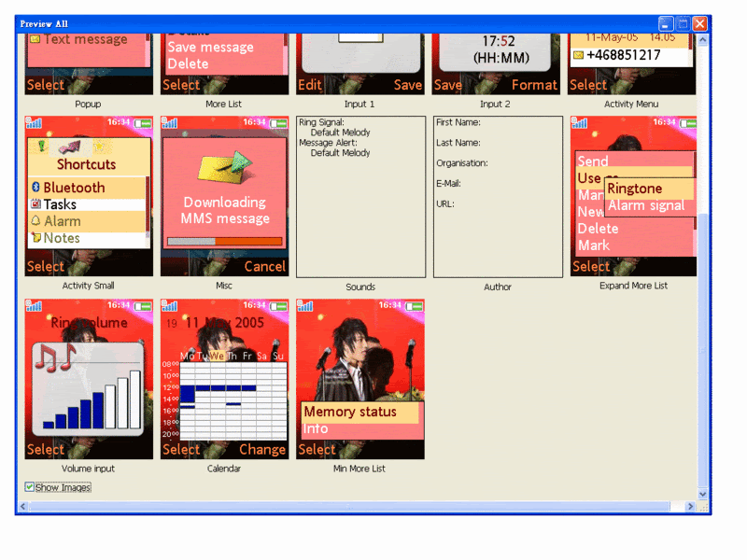
Task: Click envelope icon beside Text message
Action: tap(35, 39)
